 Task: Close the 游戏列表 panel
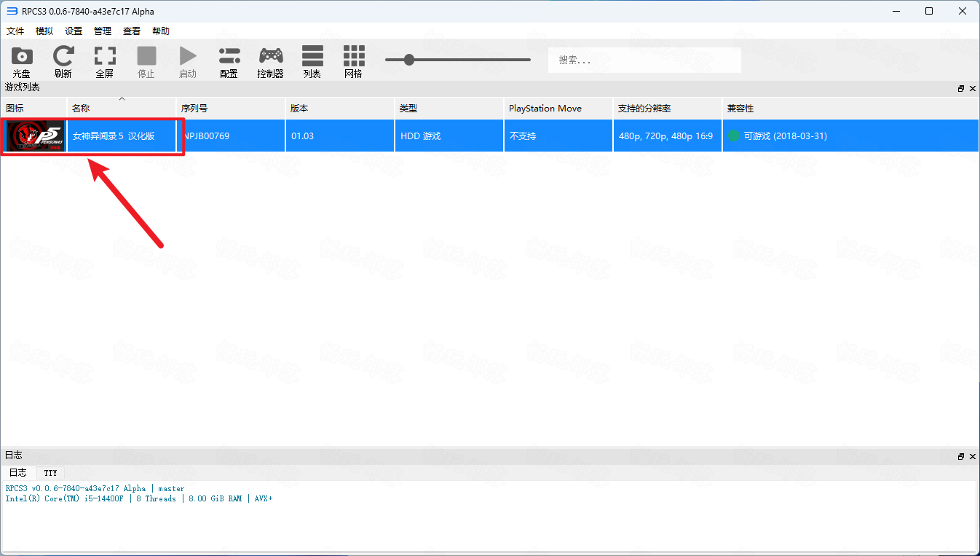pos(972,88)
